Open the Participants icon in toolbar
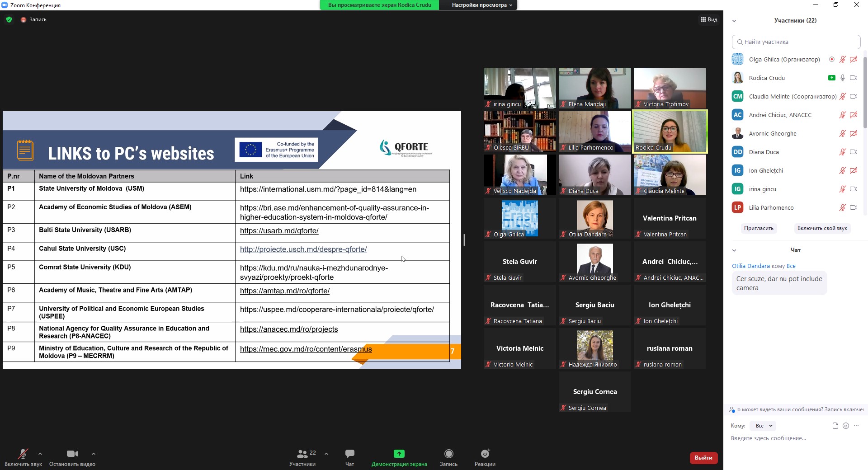The width and height of the screenshot is (868, 470). pos(302,454)
